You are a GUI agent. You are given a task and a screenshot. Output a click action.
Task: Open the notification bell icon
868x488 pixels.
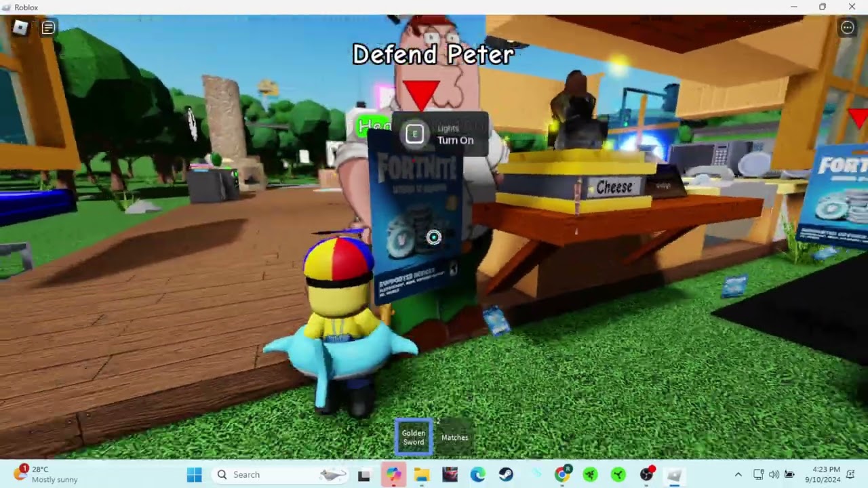851,474
